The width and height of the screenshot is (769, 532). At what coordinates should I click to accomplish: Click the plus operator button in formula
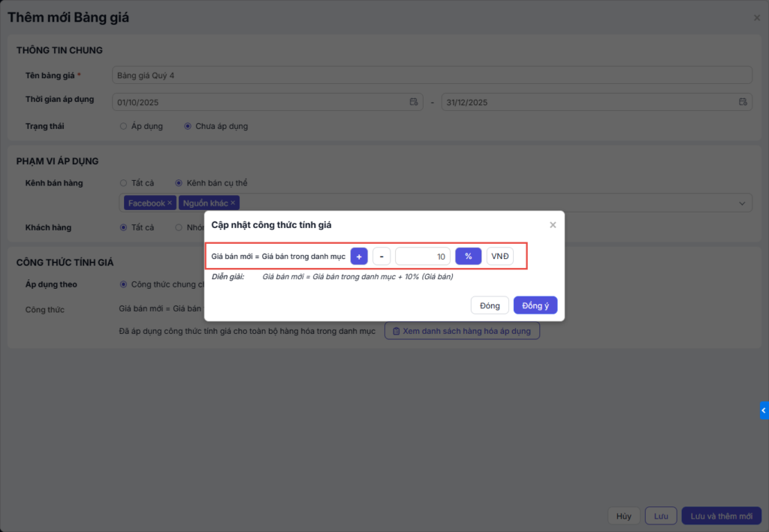[x=359, y=257]
